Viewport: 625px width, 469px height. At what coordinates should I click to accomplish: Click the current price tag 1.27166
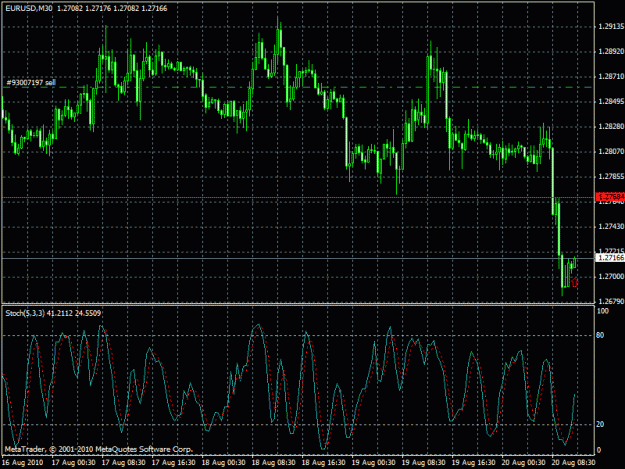(x=610, y=258)
